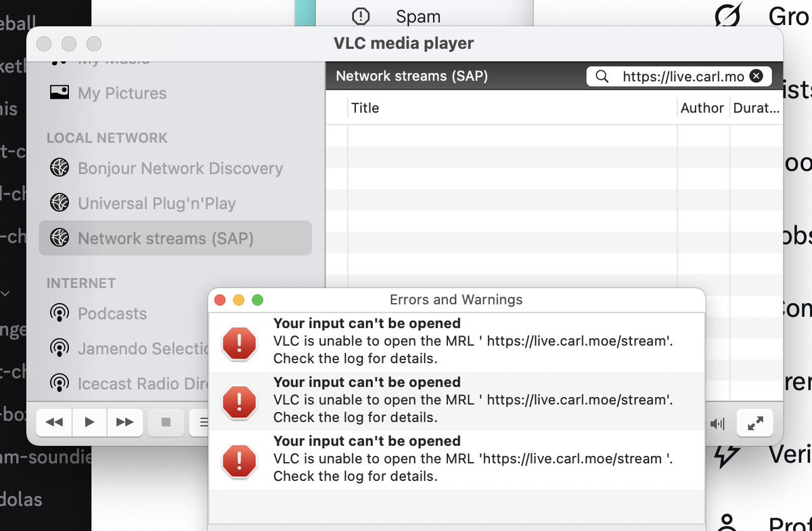Click the third error's red warning icon
This screenshot has height=531, width=812.
coord(239,461)
